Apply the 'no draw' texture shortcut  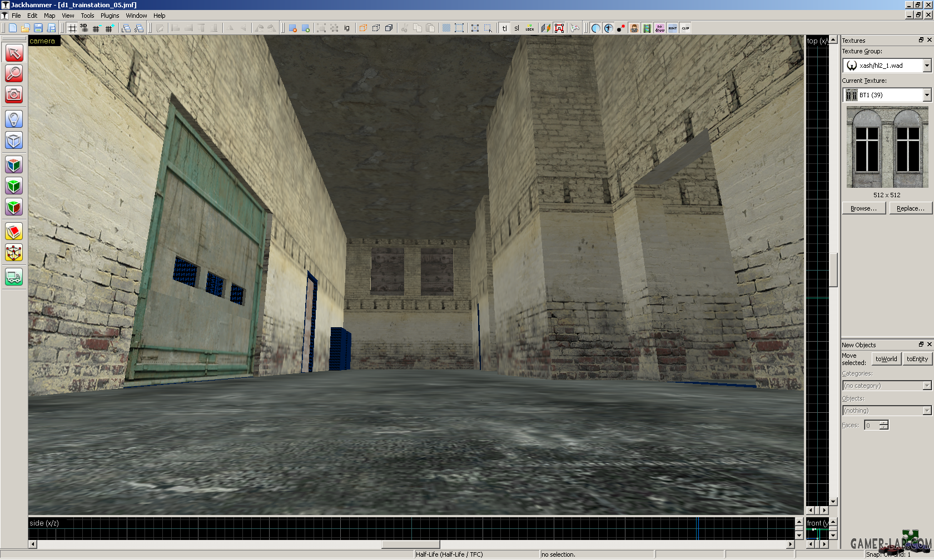(660, 28)
